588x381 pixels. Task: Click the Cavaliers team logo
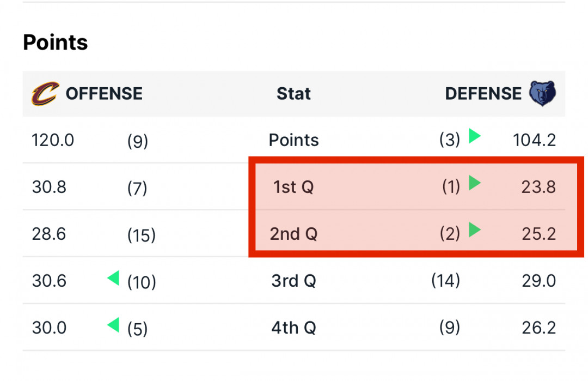45,93
